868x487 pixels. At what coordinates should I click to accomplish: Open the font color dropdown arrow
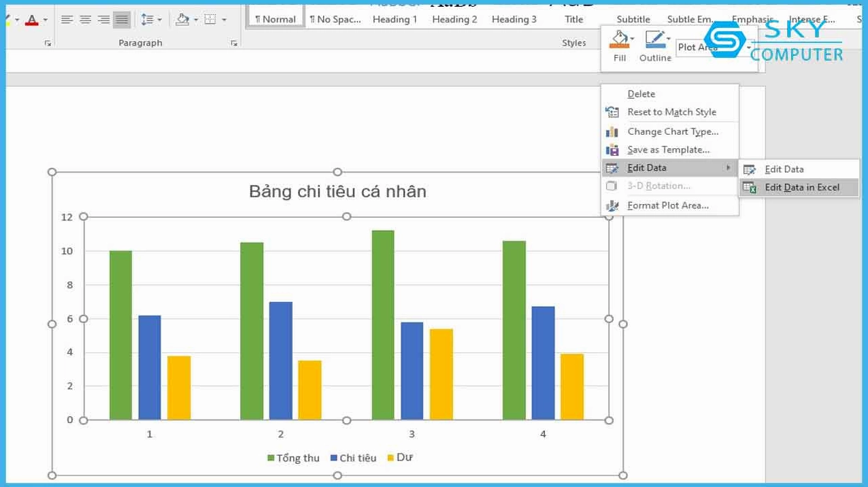[46, 20]
